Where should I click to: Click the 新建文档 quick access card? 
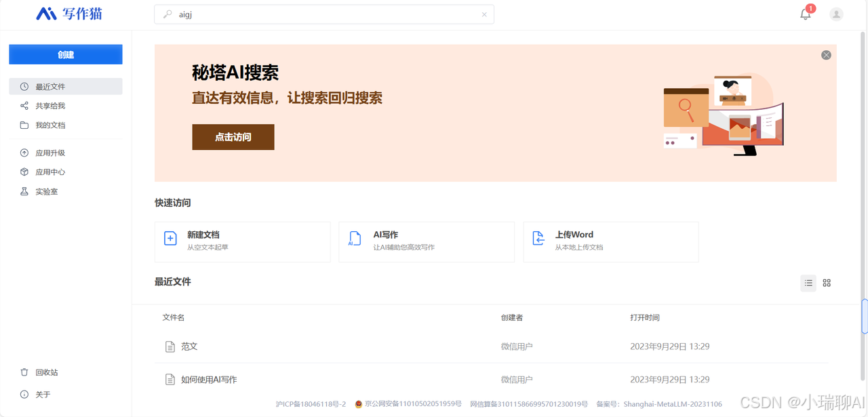[x=243, y=242]
